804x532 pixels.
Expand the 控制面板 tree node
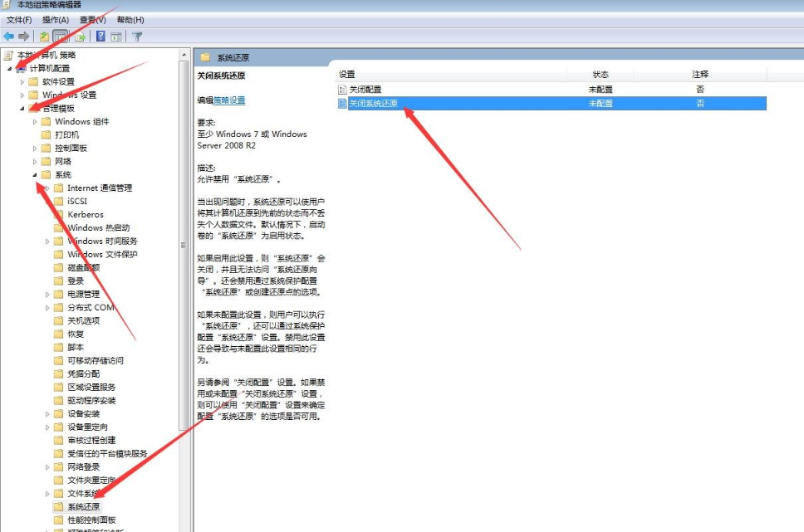point(35,148)
